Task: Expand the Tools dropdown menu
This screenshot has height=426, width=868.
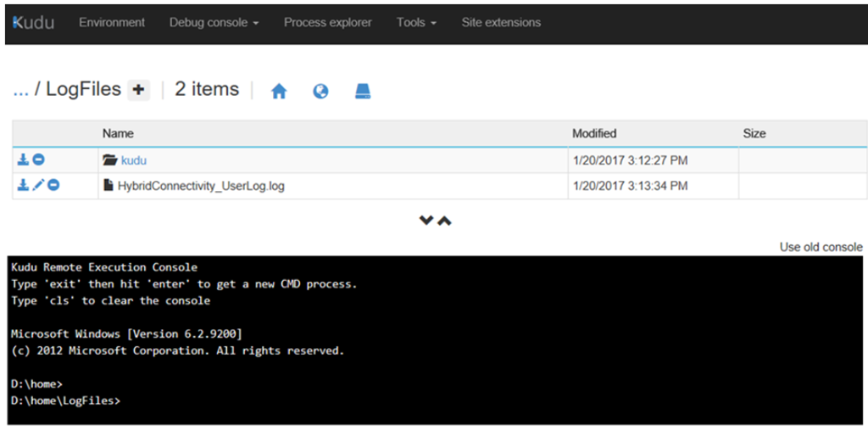Action: click(416, 23)
